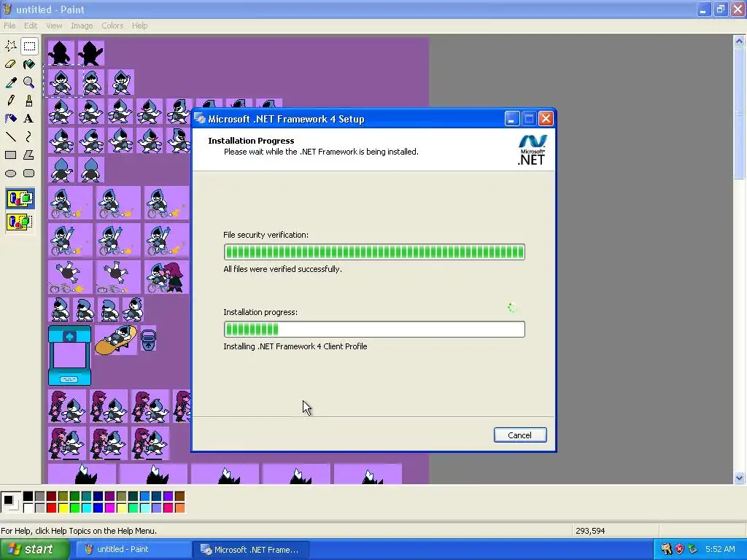Click the 5:52 AM taskbar clock

coord(720,550)
